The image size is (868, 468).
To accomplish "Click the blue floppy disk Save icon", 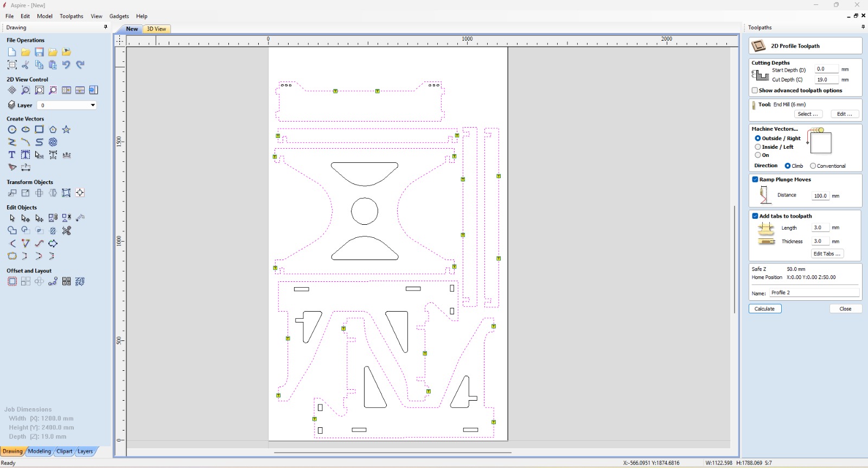I will (39, 52).
